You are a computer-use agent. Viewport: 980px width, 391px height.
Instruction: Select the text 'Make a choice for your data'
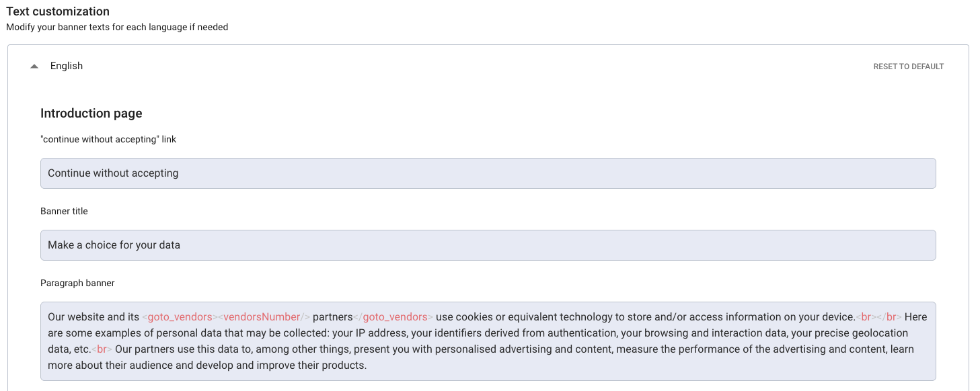[113, 245]
